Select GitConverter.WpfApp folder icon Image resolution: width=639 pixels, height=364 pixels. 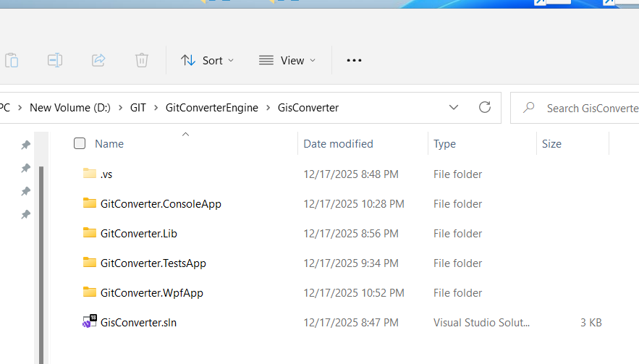click(90, 292)
